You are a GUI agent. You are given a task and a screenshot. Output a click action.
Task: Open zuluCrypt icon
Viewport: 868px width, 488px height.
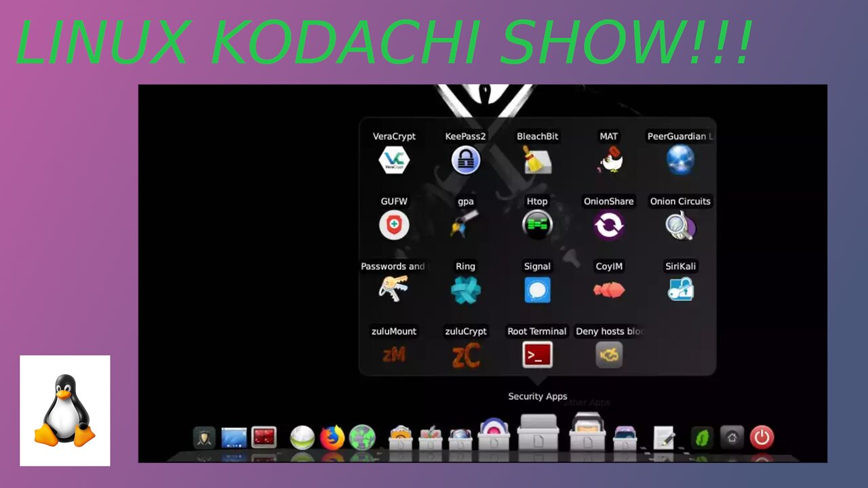click(466, 355)
